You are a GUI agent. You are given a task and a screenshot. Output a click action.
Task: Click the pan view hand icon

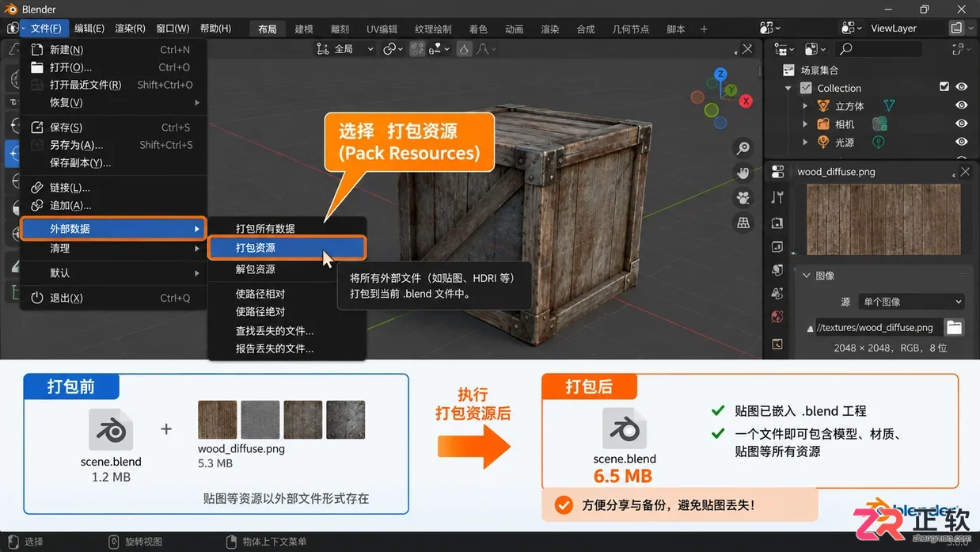tap(743, 173)
